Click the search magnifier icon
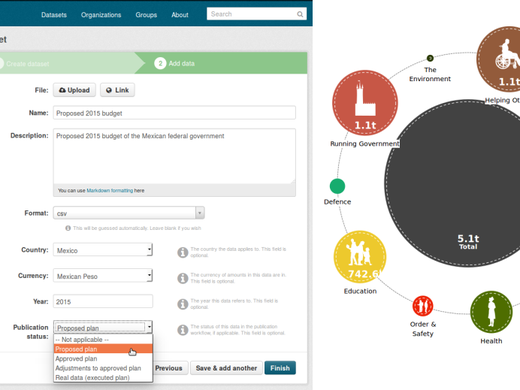Image resolution: width=520 pixels, height=390 pixels. click(x=300, y=14)
